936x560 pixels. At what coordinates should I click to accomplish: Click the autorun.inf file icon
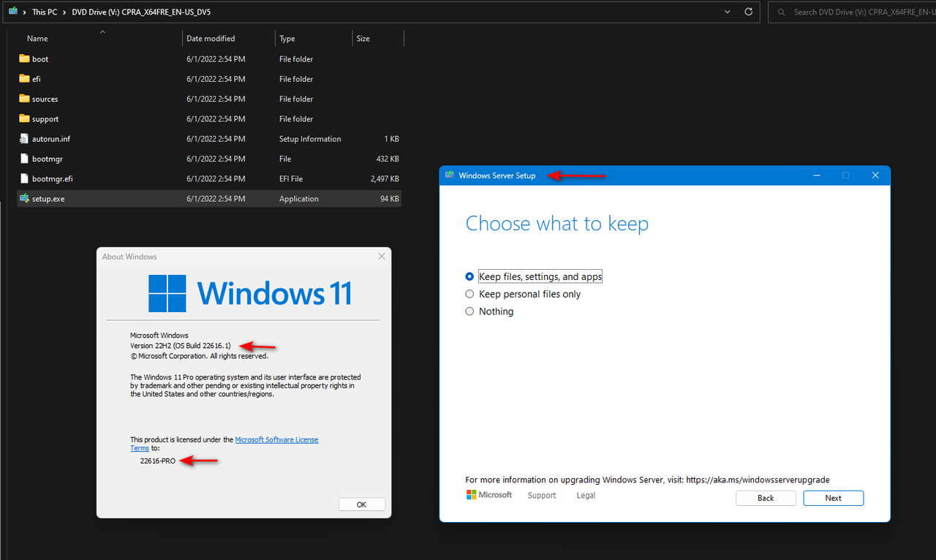(x=24, y=138)
